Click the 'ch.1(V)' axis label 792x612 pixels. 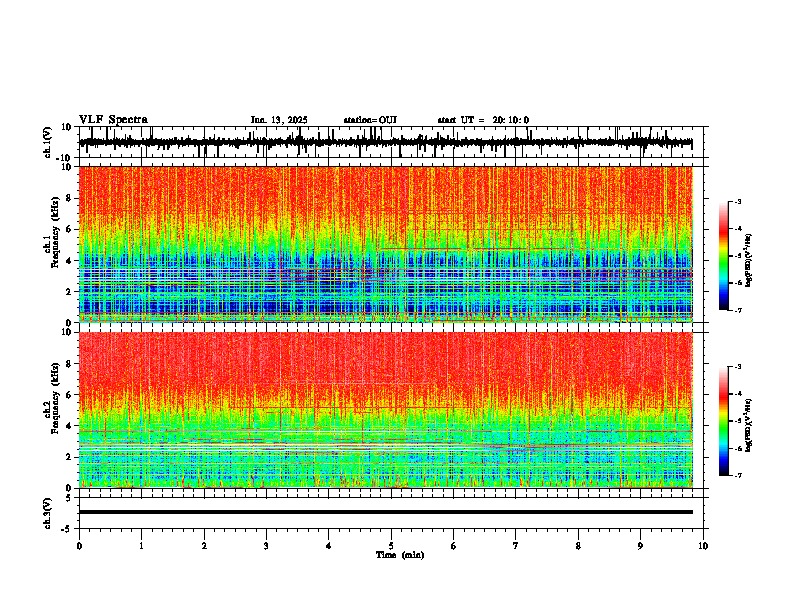(48, 142)
